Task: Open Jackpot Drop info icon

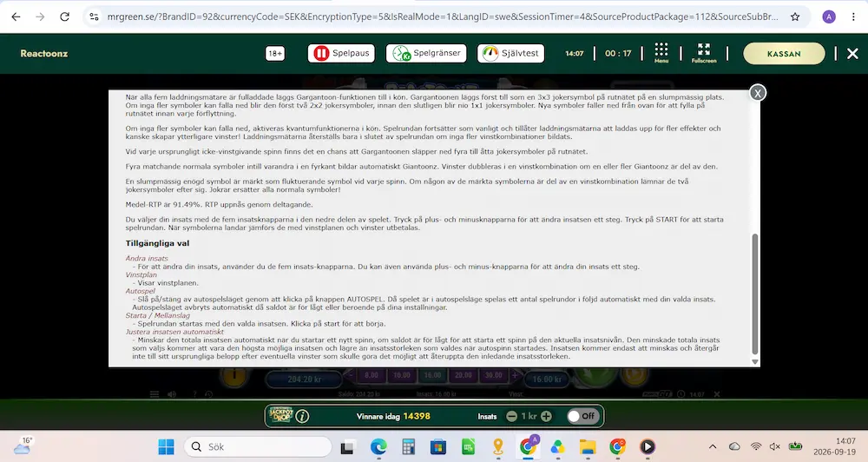Action: tap(302, 416)
